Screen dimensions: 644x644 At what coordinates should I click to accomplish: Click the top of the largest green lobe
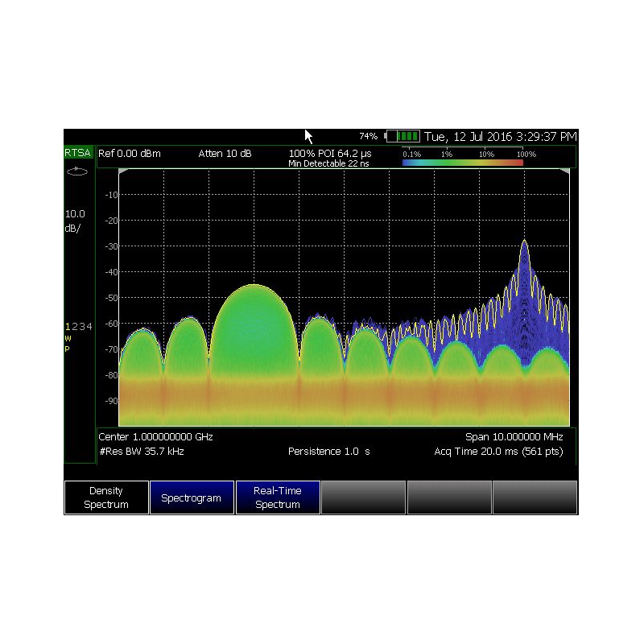point(254,285)
